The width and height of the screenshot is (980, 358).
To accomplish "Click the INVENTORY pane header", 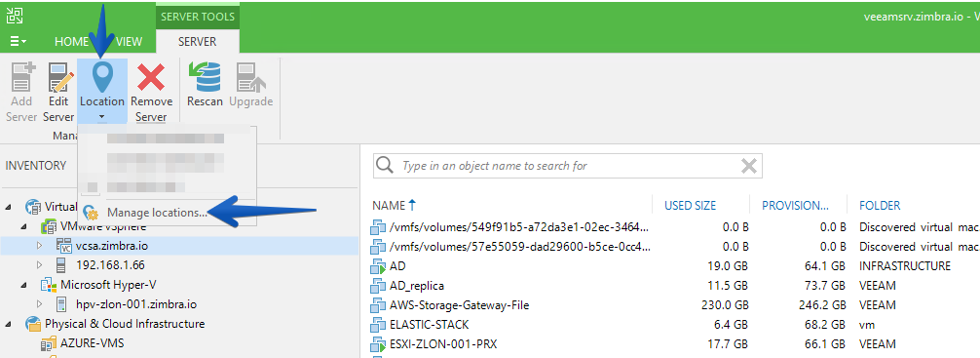I will pos(36,166).
